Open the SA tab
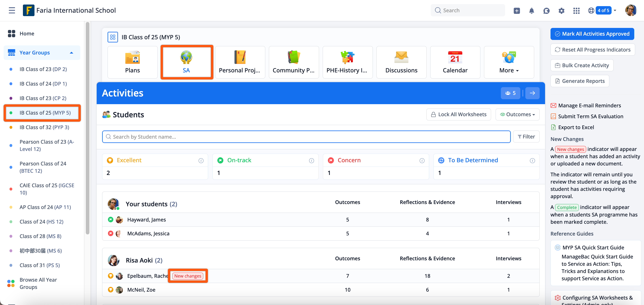 [x=186, y=62]
